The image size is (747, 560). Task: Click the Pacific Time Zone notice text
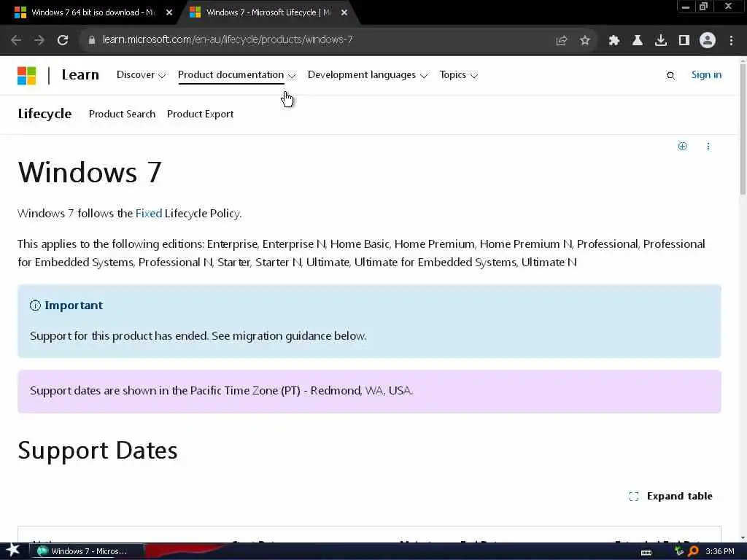(x=222, y=391)
